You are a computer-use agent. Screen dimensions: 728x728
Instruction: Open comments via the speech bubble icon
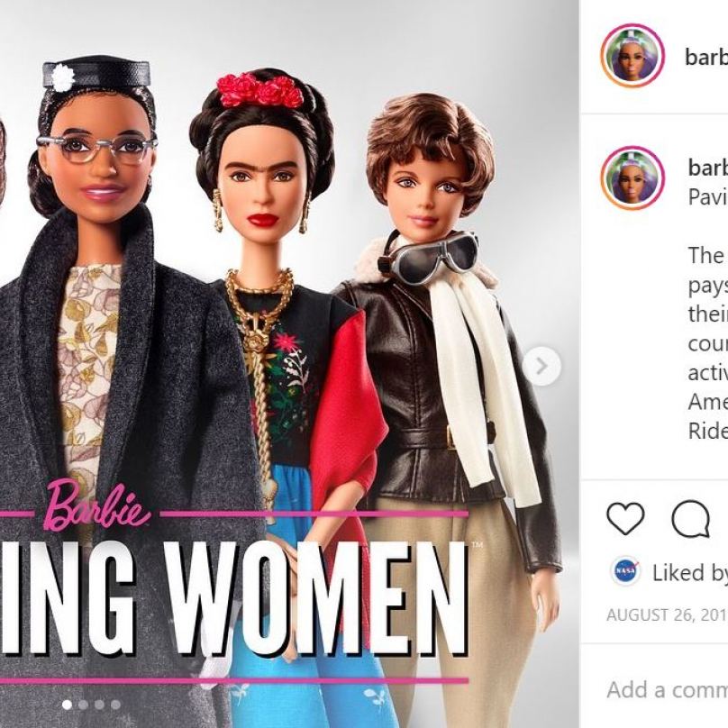(x=690, y=519)
